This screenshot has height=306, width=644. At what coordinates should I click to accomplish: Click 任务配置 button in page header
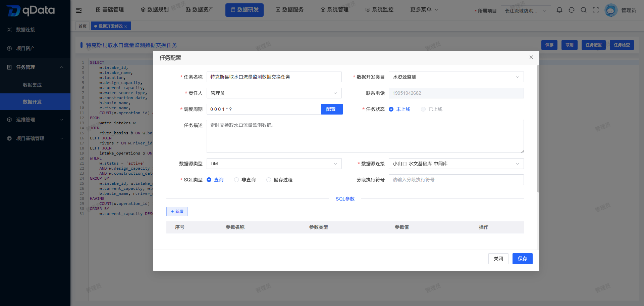click(594, 45)
